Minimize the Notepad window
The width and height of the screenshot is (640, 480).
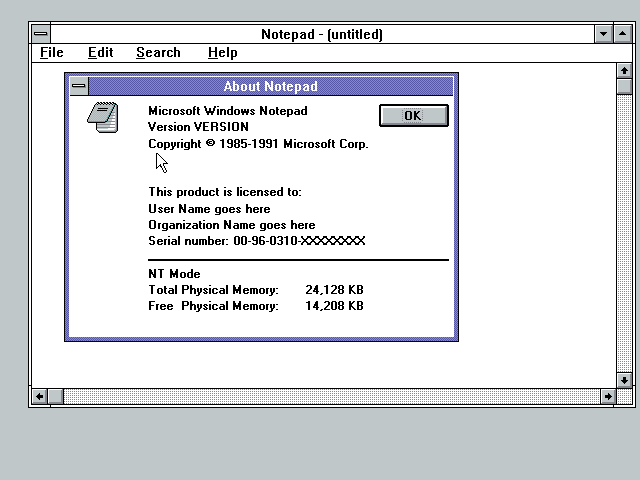pyautogui.click(x=603, y=34)
